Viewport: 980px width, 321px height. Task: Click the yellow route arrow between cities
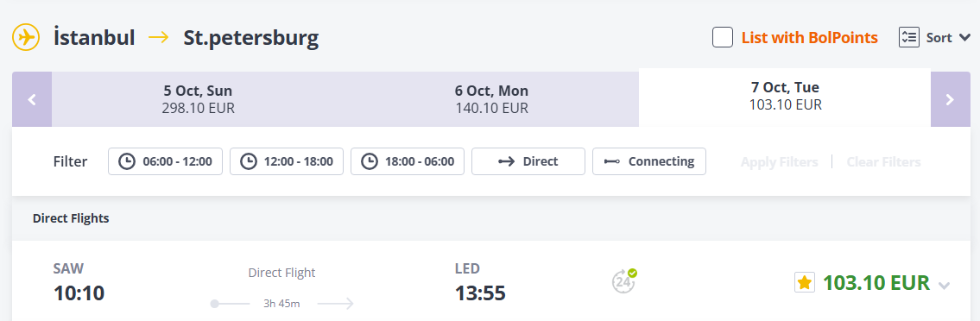tap(159, 37)
